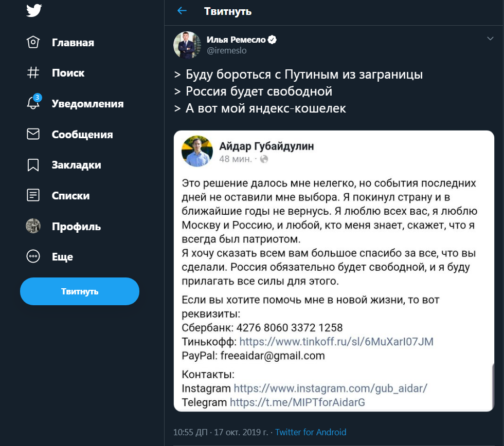The width and height of the screenshot is (504, 446).
Task: Click the @iremeslo username handle
Action: [227, 50]
